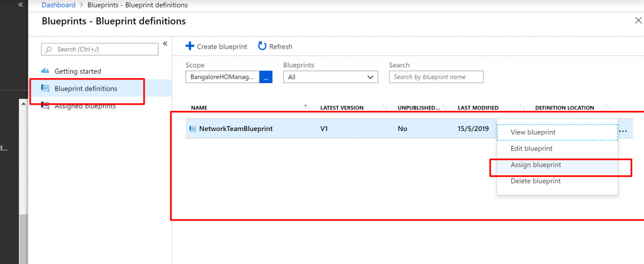Click the Search by blueprint name field

(436, 77)
